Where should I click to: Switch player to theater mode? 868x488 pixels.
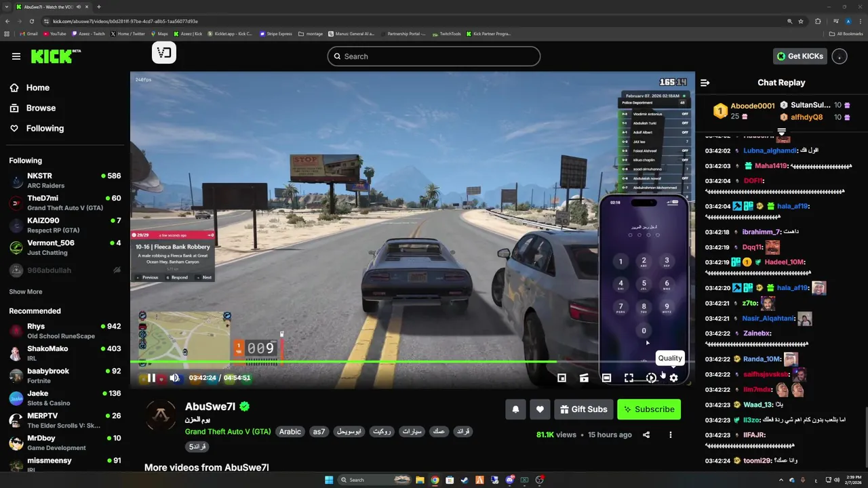pos(606,378)
